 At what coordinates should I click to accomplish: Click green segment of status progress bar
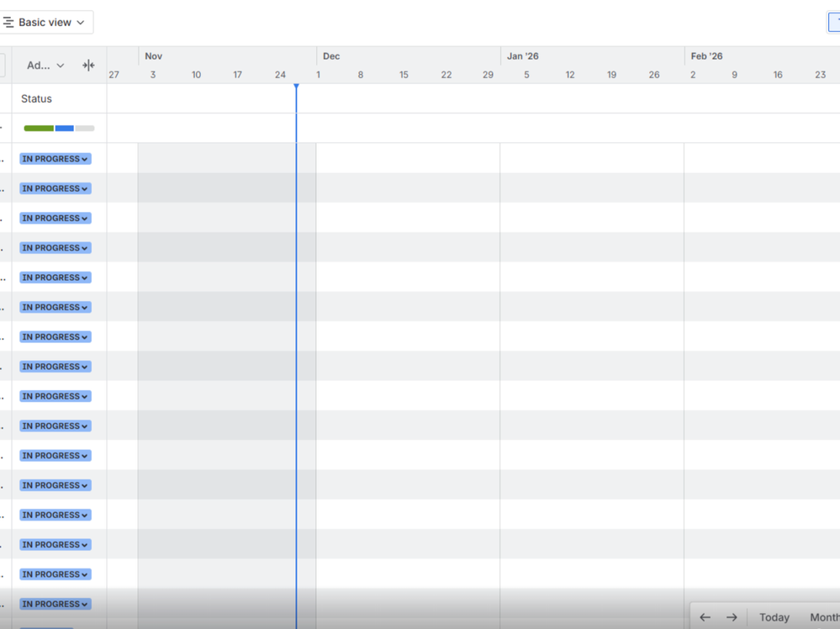point(39,128)
